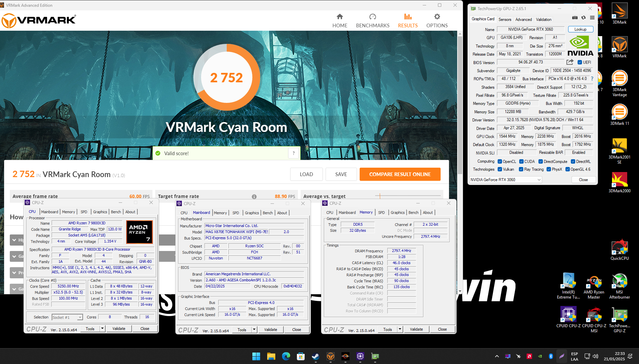
Task: Click the GPU-Z refresh icon
Action: point(583,18)
